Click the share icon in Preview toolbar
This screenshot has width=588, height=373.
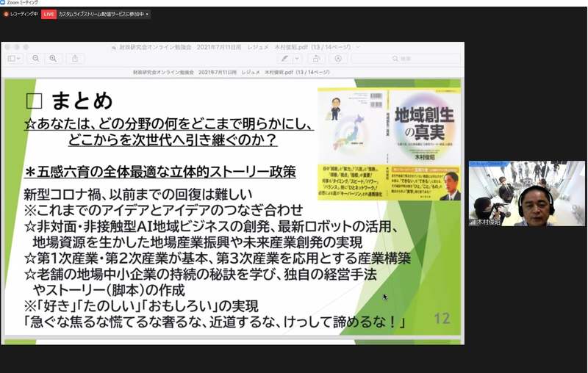[x=75, y=59]
